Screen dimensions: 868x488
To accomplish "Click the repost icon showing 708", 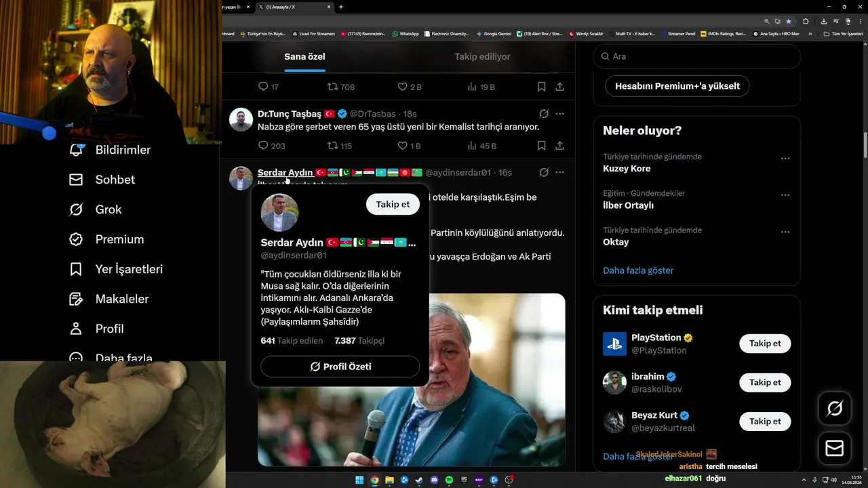I will point(332,87).
